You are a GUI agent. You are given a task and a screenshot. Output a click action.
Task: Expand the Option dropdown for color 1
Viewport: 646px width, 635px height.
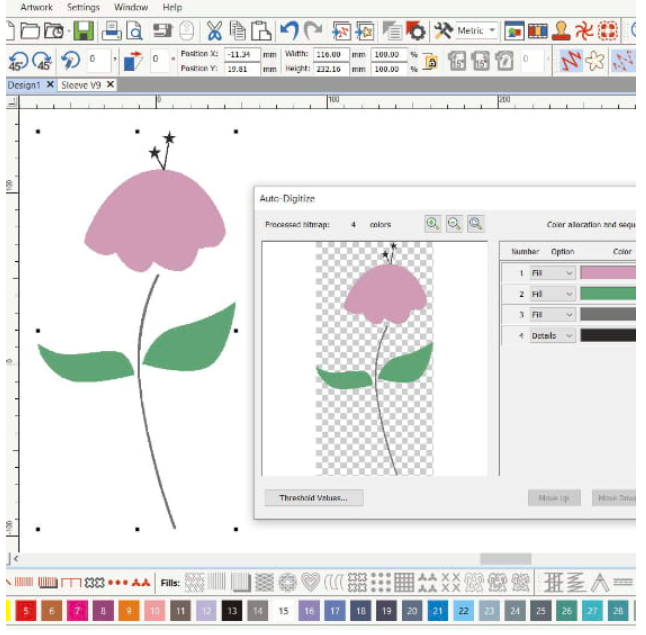570,272
